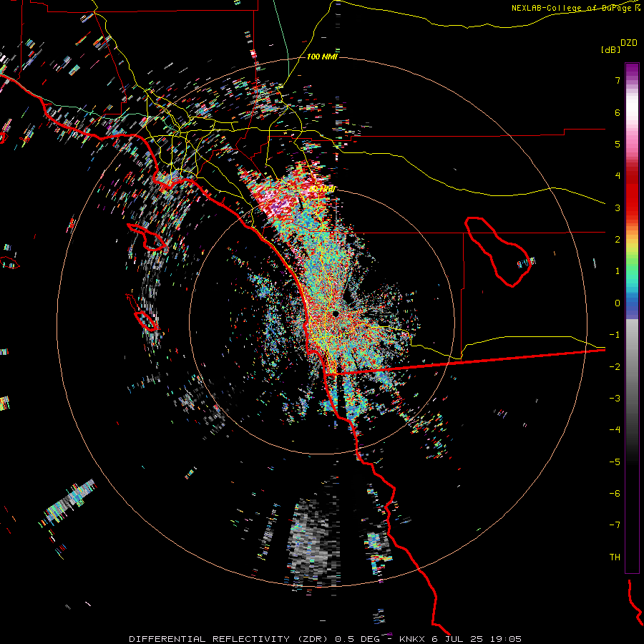Click the -3 value on the scale
This screenshot has width=644, height=644.
(615, 399)
